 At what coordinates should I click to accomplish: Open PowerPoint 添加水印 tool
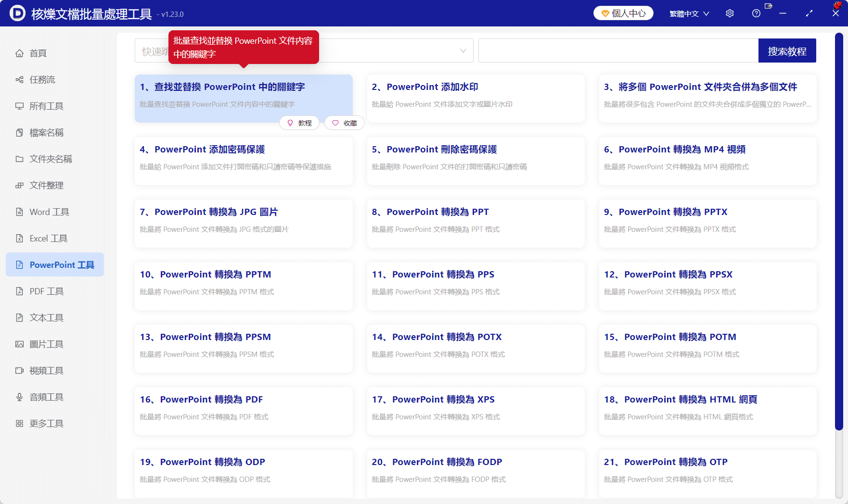(475, 99)
